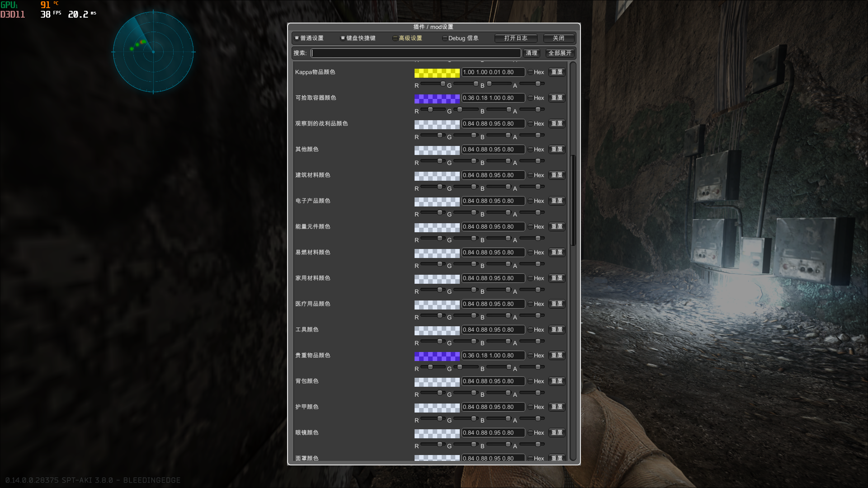Click the G slider of 易燃材料颜色

(x=466, y=264)
